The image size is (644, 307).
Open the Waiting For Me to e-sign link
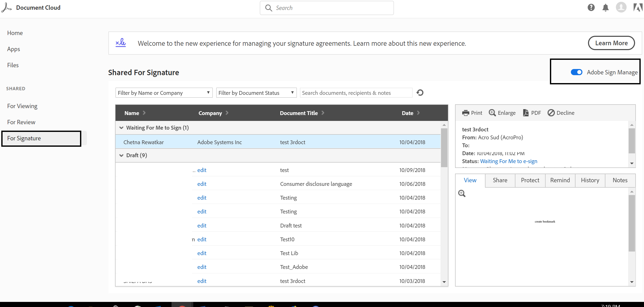[509, 161]
